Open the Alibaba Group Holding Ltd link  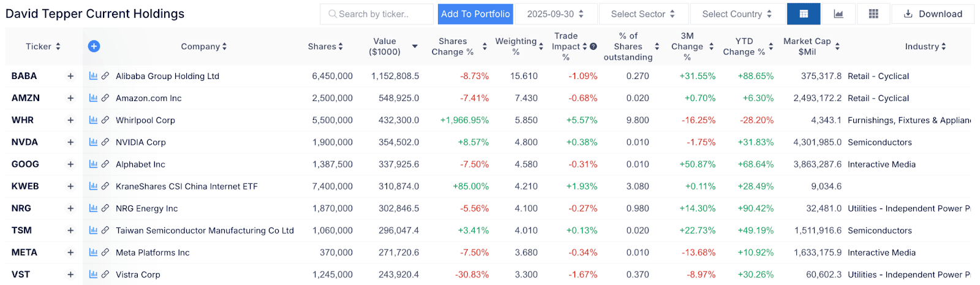[x=167, y=76]
